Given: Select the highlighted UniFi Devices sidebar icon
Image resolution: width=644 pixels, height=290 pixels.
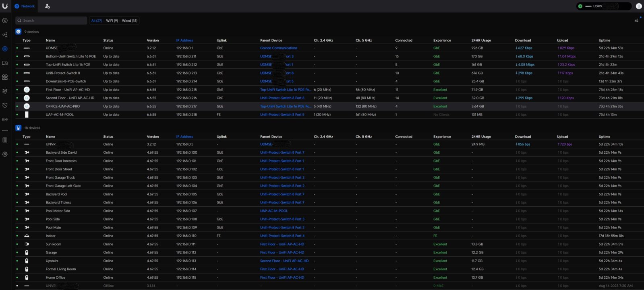Looking at the screenshot, I should pyautogui.click(x=5, y=49).
